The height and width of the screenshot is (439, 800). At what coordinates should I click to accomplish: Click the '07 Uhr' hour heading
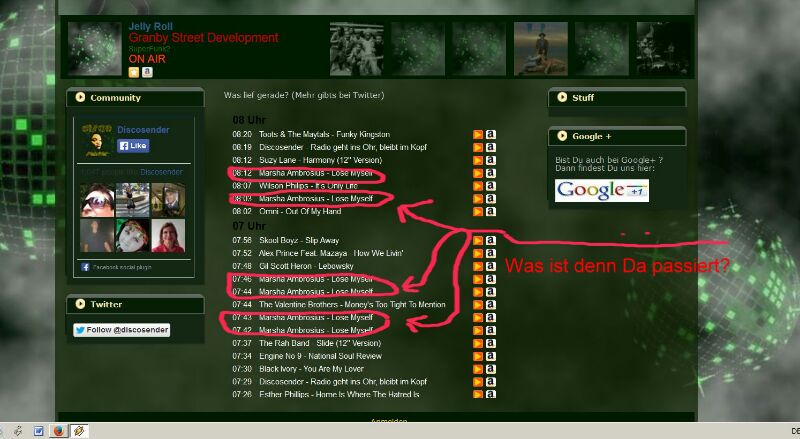[x=248, y=226]
